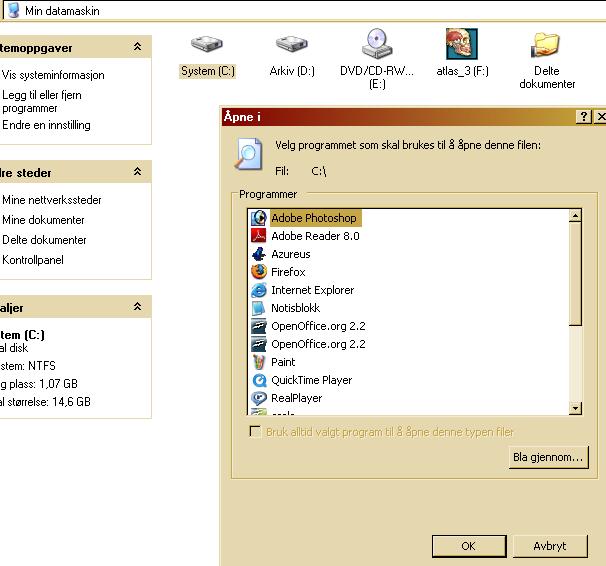Screen dimensions: 606x566
Task: Open Endre en innstilling link
Action: click(x=46, y=125)
